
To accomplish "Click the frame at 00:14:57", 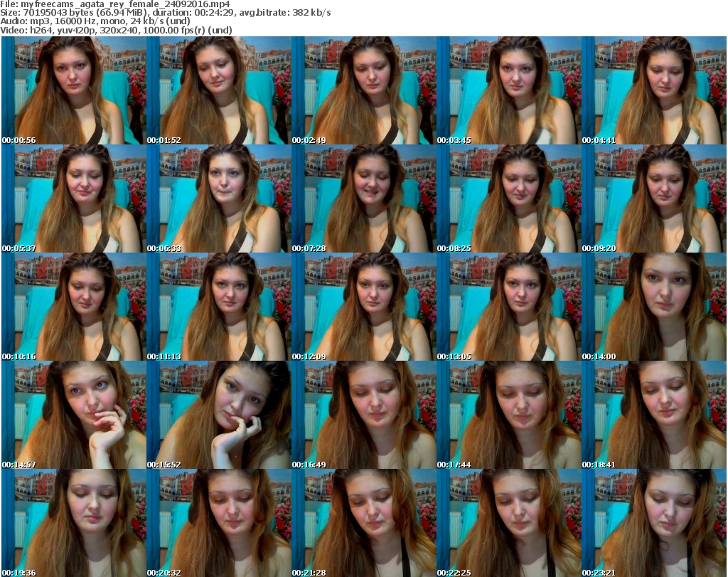I will pos(73,415).
